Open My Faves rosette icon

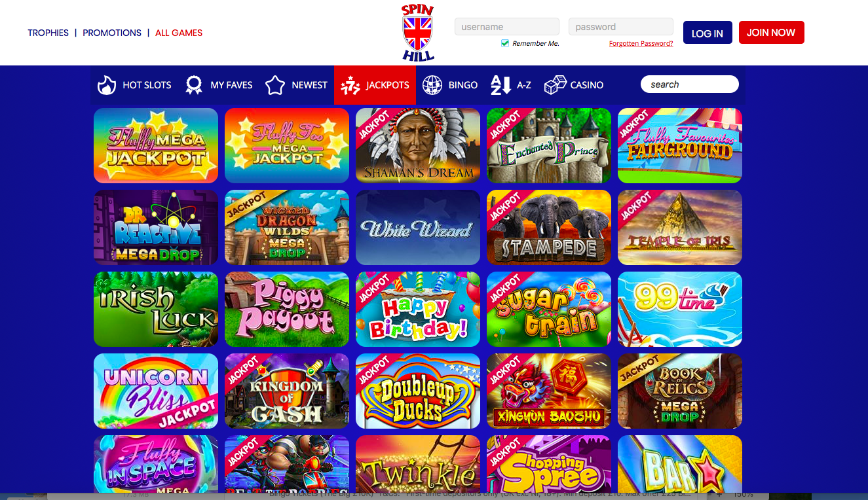click(x=194, y=84)
